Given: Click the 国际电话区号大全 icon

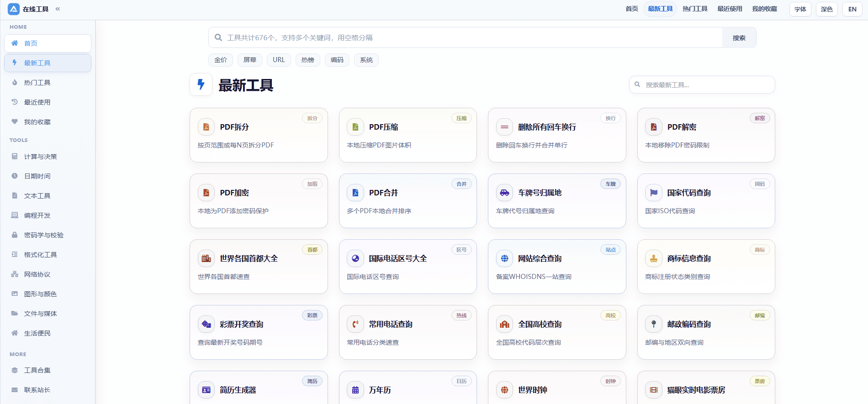Looking at the screenshot, I should (x=355, y=258).
